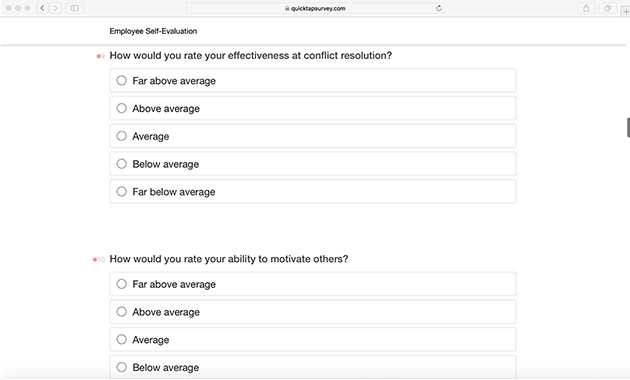Screen dimensions: 630x380
Task: Pick Average for motivating others question
Action: coord(313,339)
